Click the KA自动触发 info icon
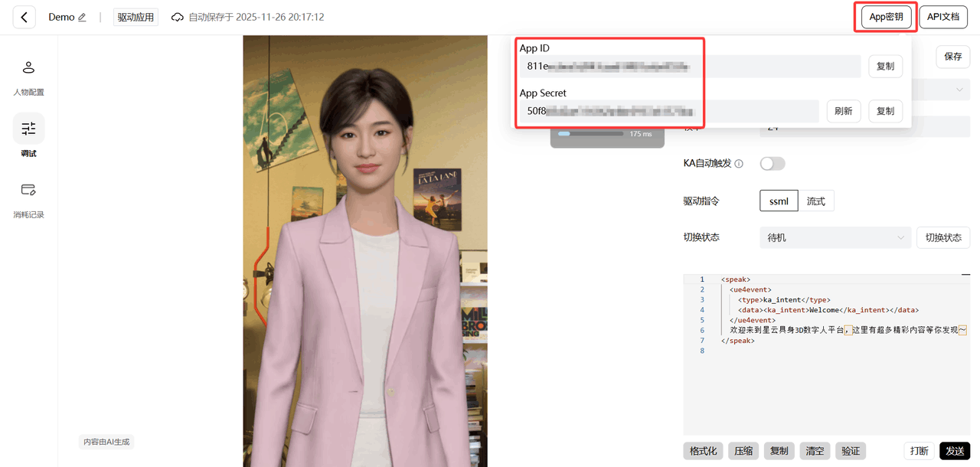The width and height of the screenshot is (980, 467). point(739,164)
